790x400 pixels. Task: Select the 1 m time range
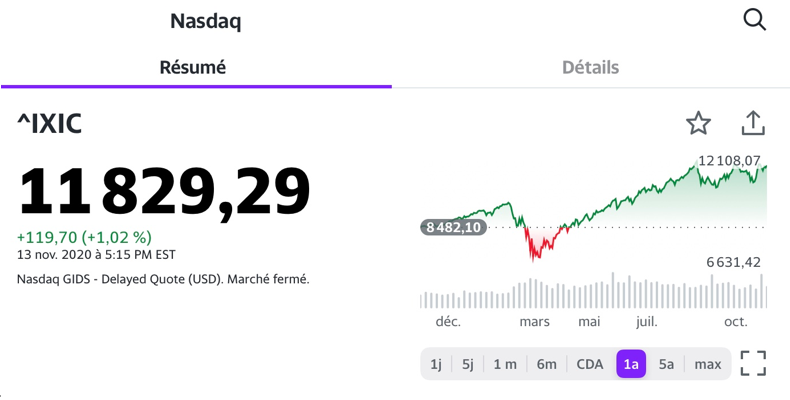(505, 364)
